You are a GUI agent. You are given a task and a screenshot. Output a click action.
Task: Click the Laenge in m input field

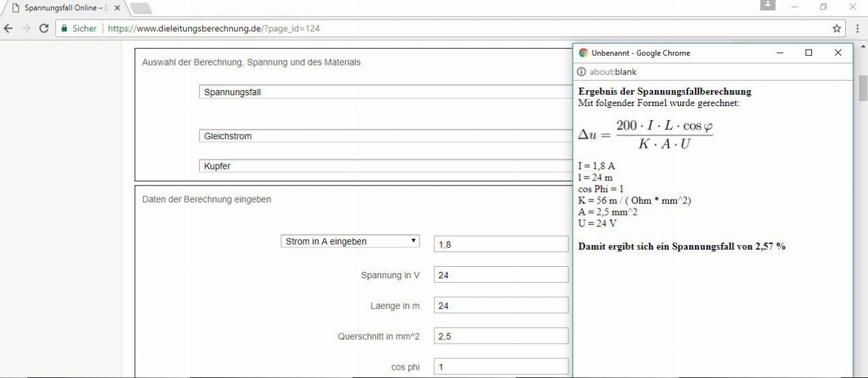click(501, 305)
